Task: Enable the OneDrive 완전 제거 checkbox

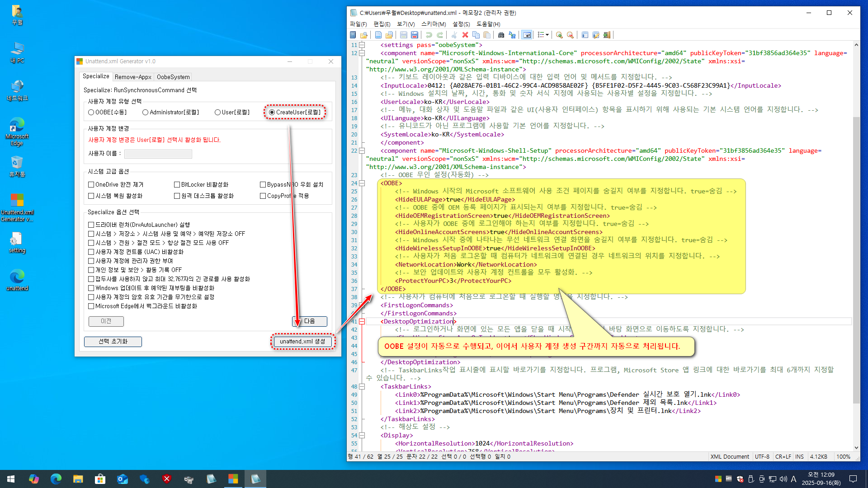Action: click(91, 184)
